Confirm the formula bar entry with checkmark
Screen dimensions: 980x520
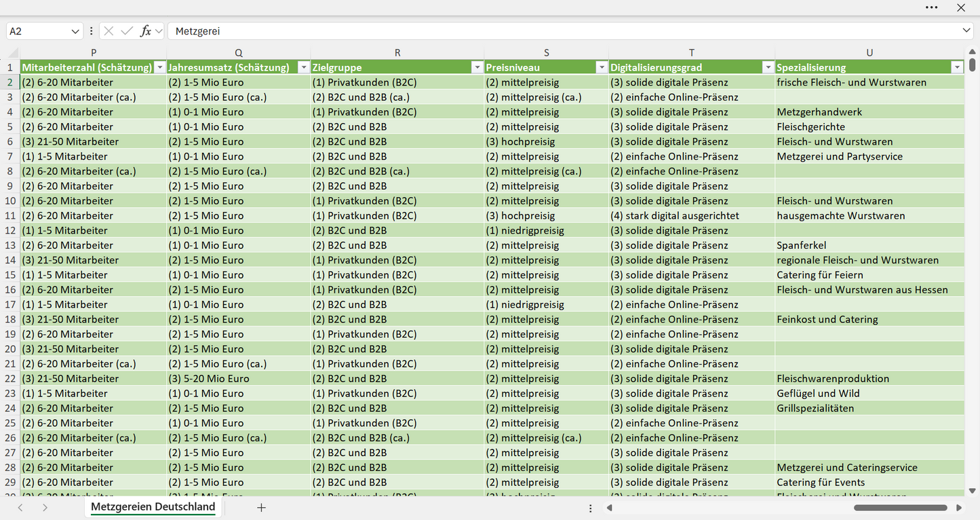[x=127, y=31]
